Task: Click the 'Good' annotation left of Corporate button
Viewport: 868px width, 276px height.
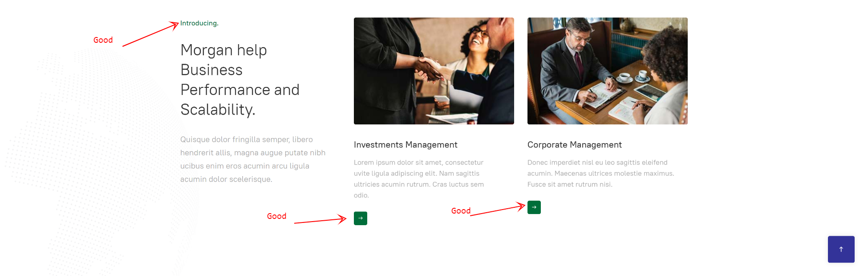Action: (x=461, y=211)
